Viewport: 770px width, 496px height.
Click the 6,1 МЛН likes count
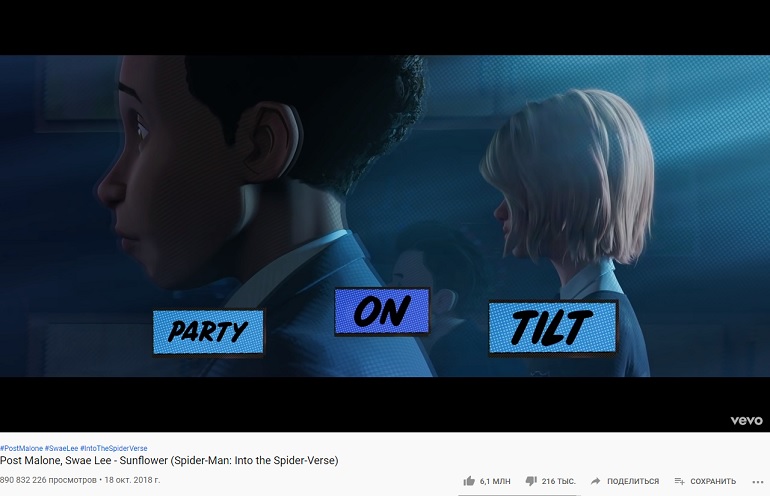[x=495, y=481]
